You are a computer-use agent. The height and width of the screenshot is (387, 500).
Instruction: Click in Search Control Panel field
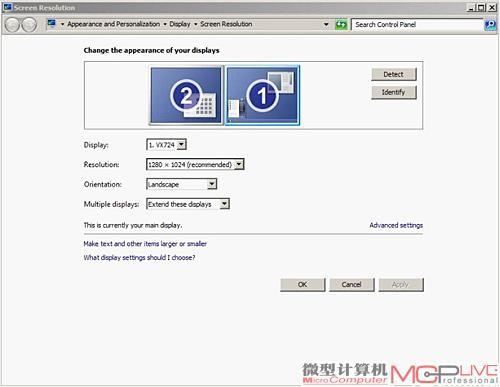pyautogui.click(x=417, y=25)
